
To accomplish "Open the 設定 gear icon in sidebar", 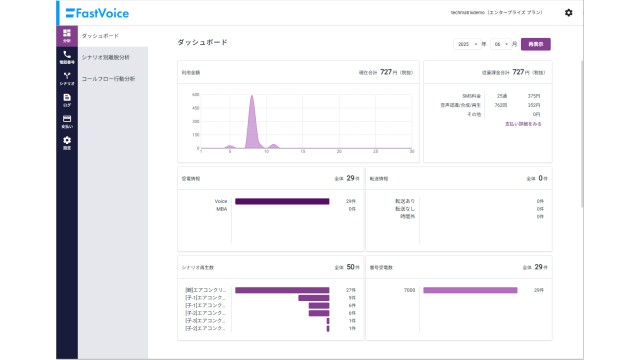I will click(67, 143).
